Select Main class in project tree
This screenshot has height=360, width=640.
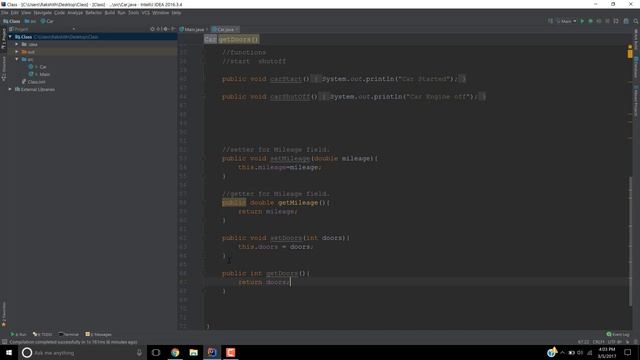[44, 74]
